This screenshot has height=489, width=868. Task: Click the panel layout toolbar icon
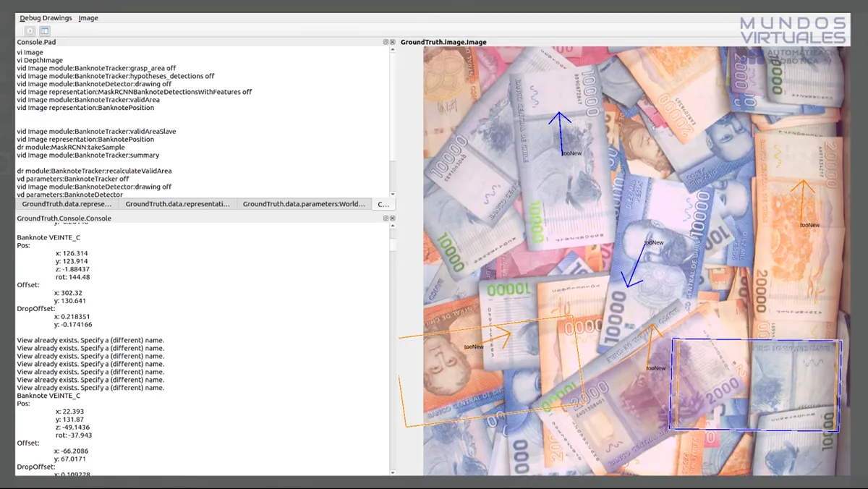pyautogui.click(x=44, y=31)
